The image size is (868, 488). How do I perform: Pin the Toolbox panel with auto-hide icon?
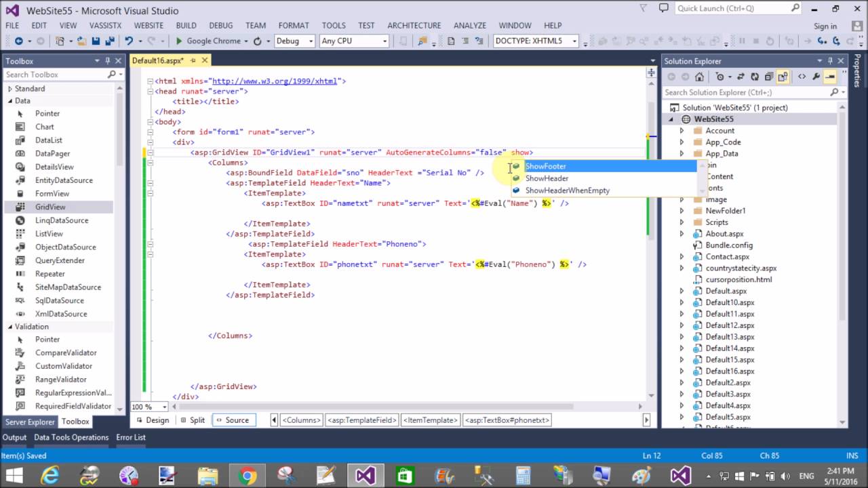click(x=108, y=61)
